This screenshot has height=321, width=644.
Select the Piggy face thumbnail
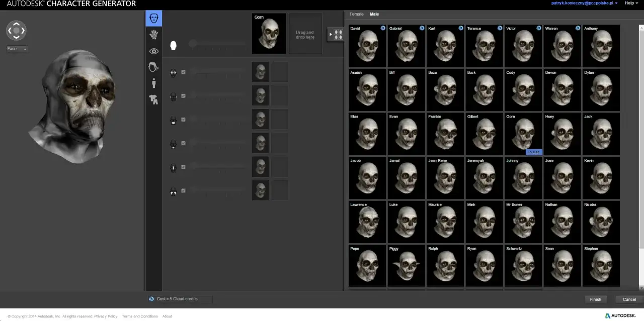[x=407, y=266]
